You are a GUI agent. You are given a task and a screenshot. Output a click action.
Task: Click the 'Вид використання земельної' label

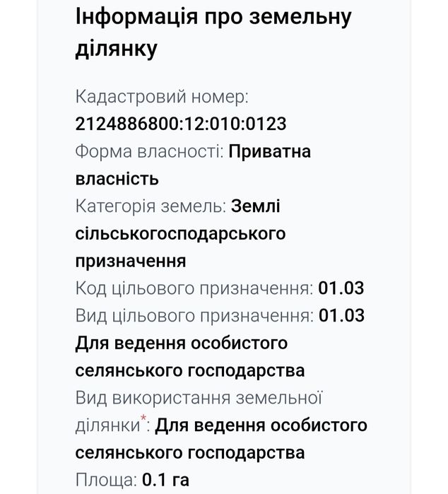click(199, 398)
